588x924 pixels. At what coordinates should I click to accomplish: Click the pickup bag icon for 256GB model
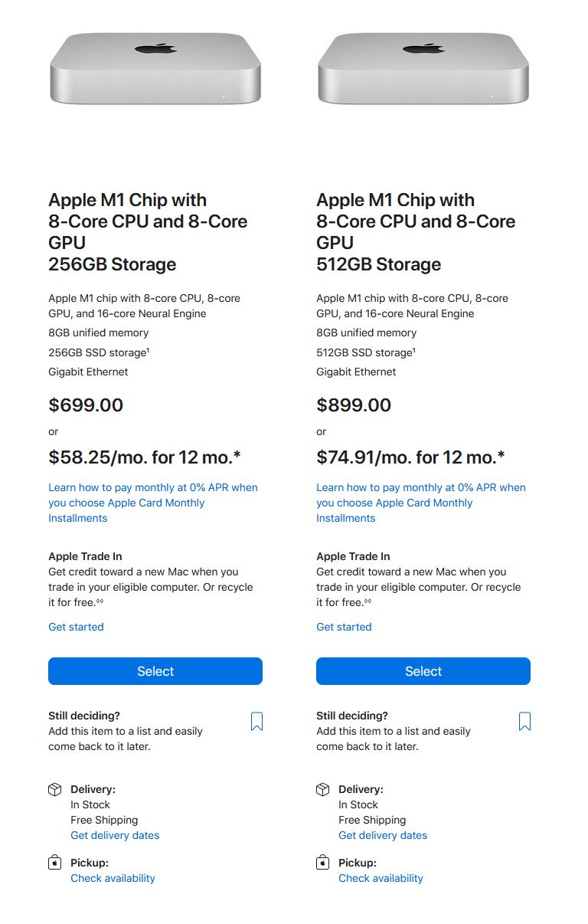point(54,863)
